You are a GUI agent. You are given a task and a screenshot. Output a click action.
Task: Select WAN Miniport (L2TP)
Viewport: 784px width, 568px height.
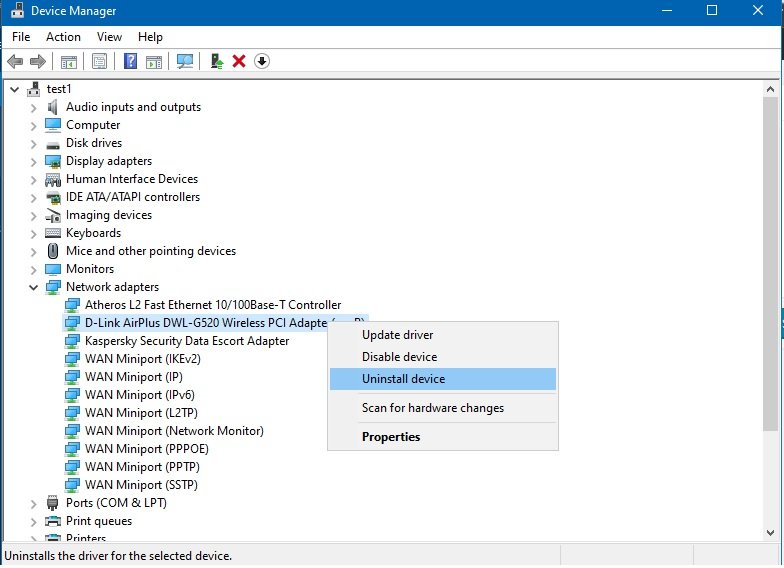point(141,413)
